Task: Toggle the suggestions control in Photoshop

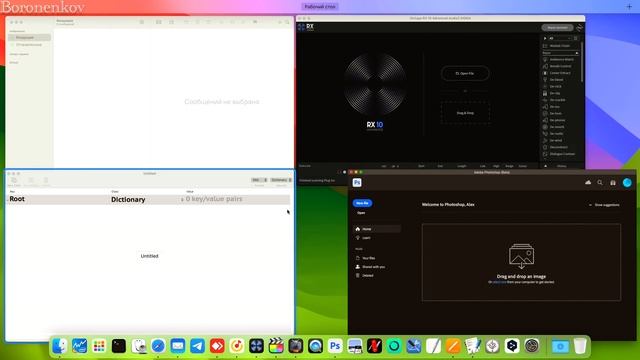Action: coord(604,205)
